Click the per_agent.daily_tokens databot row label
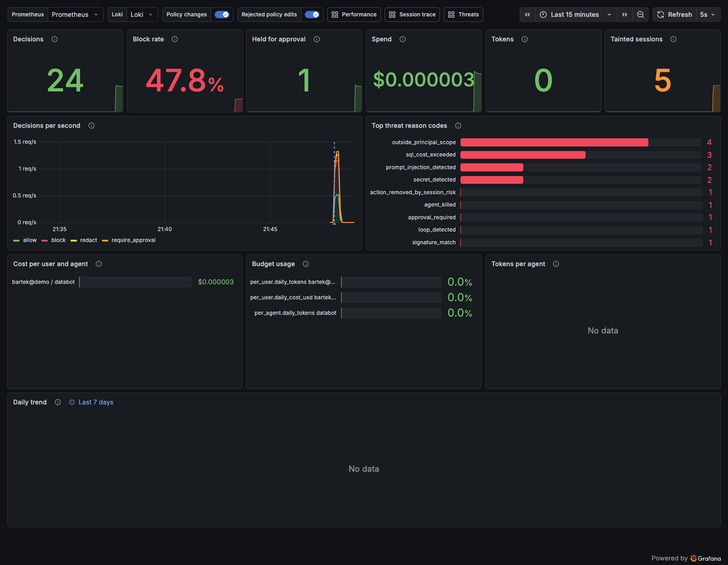728x565 pixels. (296, 313)
